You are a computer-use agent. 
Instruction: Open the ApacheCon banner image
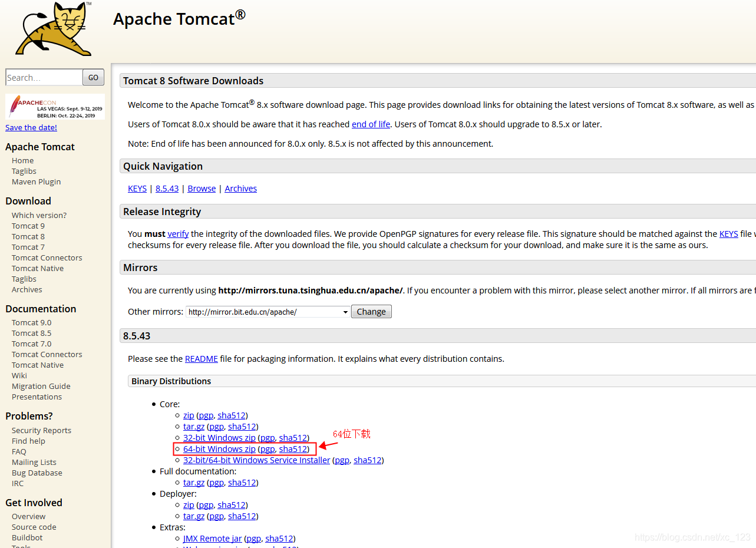55,107
